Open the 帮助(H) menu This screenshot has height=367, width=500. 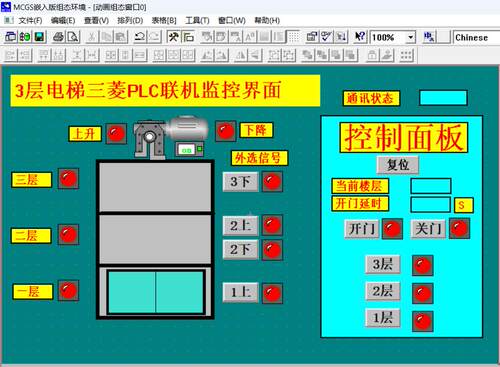pos(267,20)
